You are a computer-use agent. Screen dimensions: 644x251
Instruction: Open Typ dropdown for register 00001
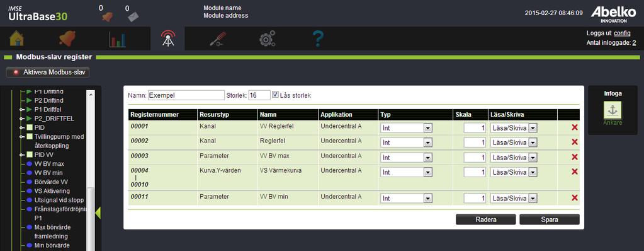pos(406,128)
